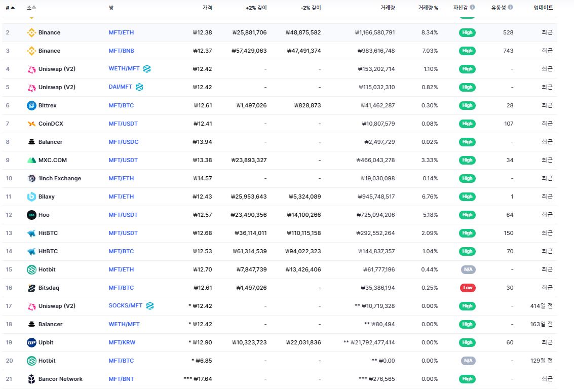Sort table by 가격 column header
574x392 pixels.
(207, 8)
